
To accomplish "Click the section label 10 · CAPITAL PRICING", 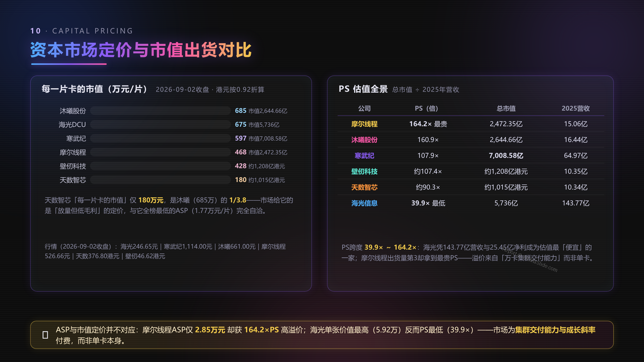I will (x=82, y=31).
